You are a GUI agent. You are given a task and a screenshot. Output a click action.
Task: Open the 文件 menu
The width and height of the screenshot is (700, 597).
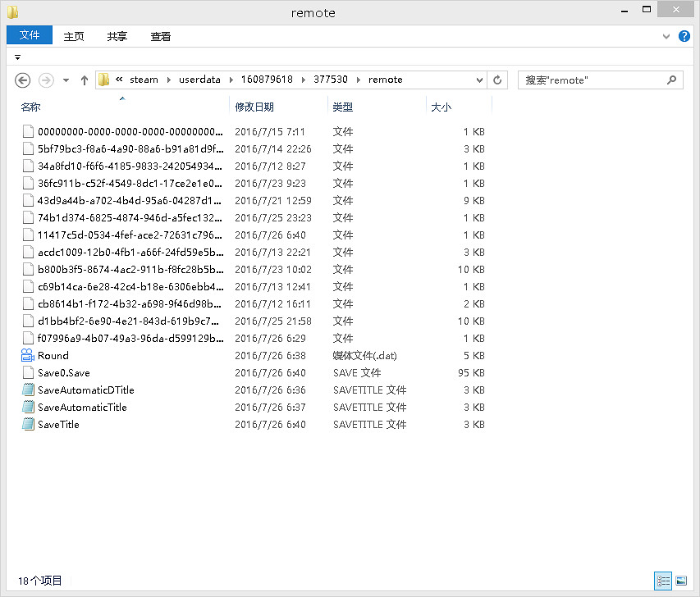[x=30, y=36]
